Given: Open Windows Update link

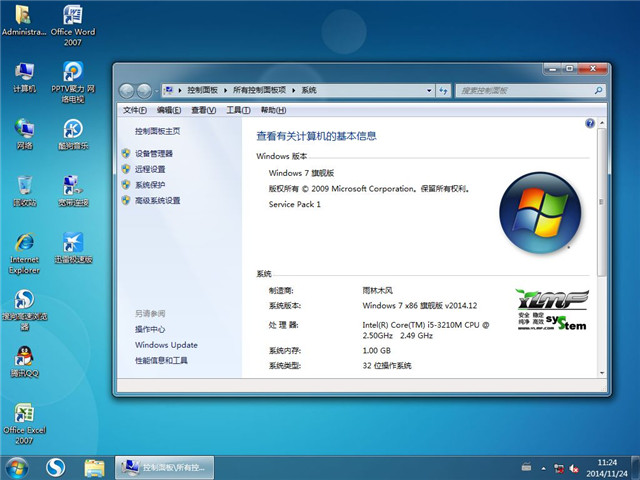Looking at the screenshot, I should [x=166, y=345].
